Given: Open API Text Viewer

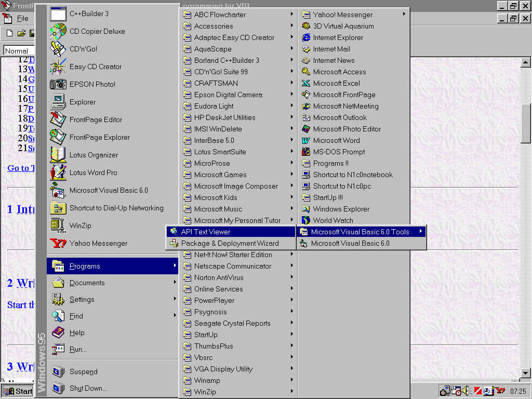Looking at the screenshot, I should click(231, 232).
